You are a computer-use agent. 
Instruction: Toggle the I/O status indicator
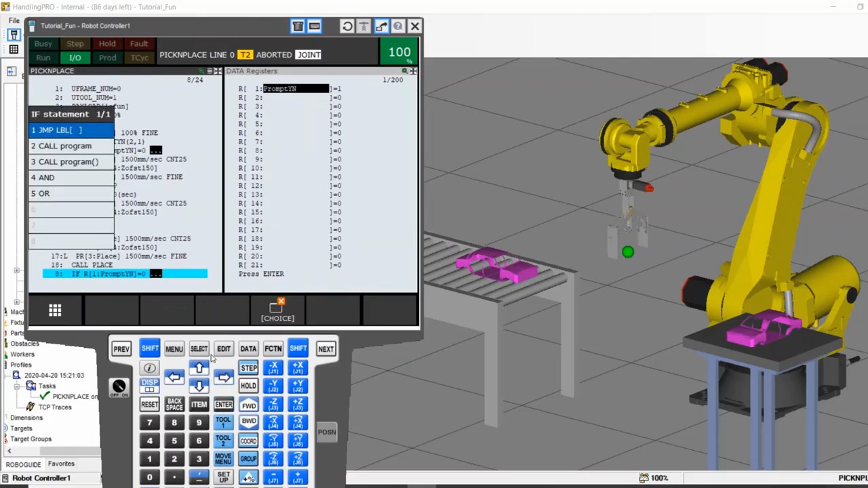point(75,58)
